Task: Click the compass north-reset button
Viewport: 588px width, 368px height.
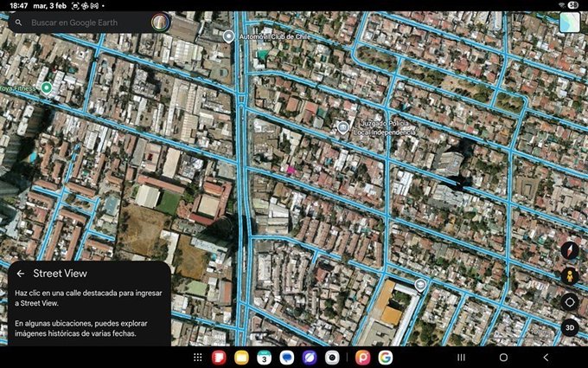Action: (x=569, y=250)
